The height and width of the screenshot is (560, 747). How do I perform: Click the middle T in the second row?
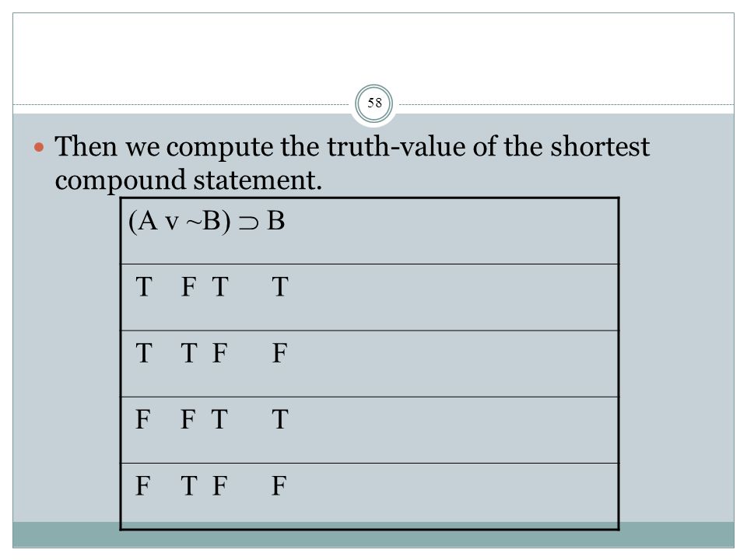(x=188, y=353)
